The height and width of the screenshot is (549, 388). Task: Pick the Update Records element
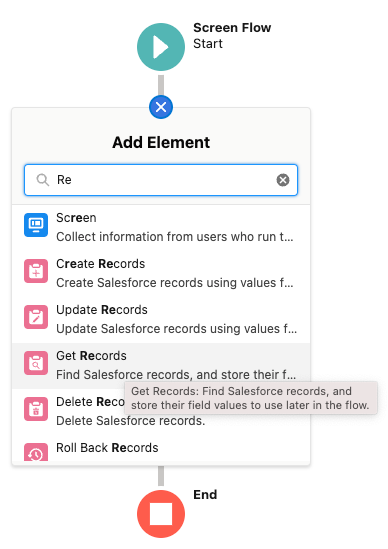[x=161, y=319]
